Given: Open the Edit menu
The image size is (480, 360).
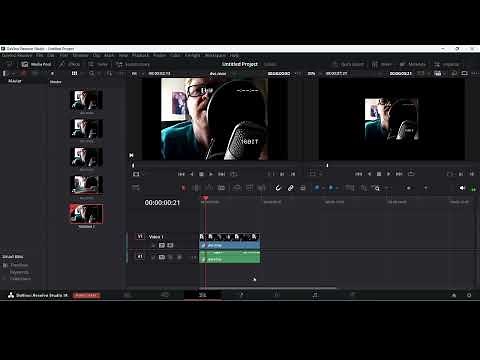Looking at the screenshot, I should pos(51,55).
